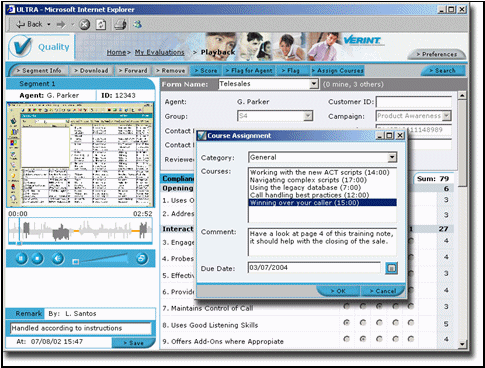Viewport: 485px width, 368px height.
Task: Select second radio for Offers Add-Ons row
Action: 363,339
